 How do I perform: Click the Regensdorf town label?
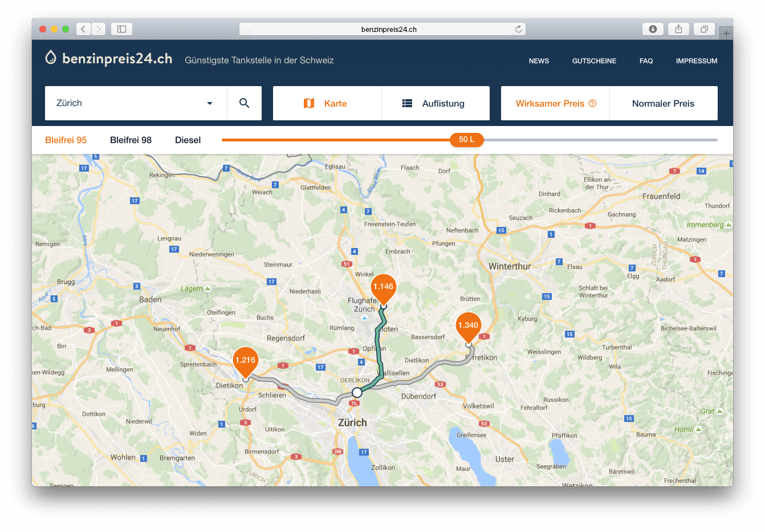pos(286,338)
